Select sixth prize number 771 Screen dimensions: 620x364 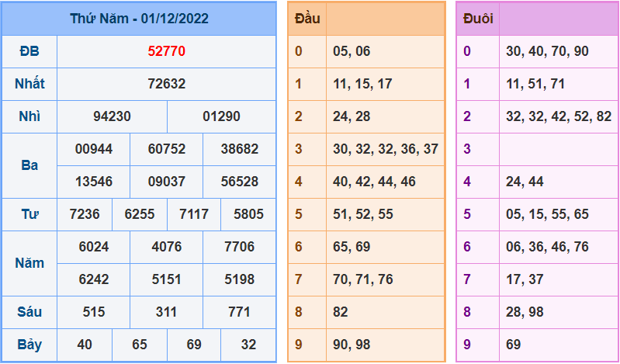[240, 312]
